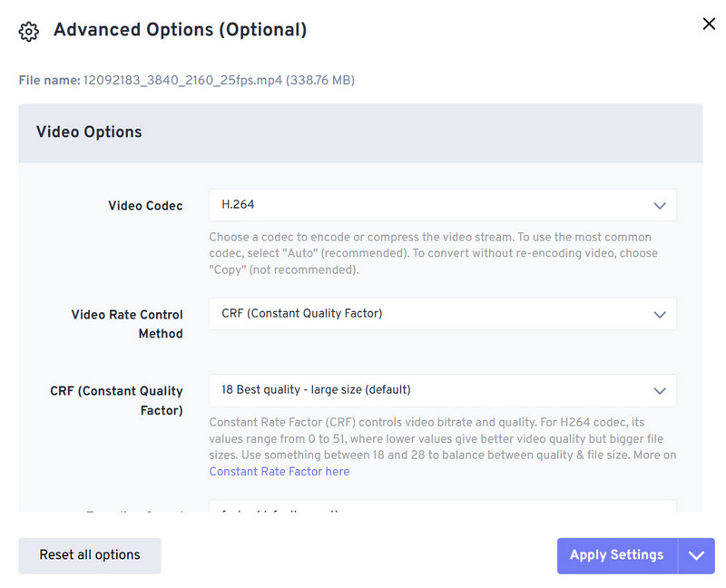Expand the arrow menu beside Apply Settings

pos(696,555)
